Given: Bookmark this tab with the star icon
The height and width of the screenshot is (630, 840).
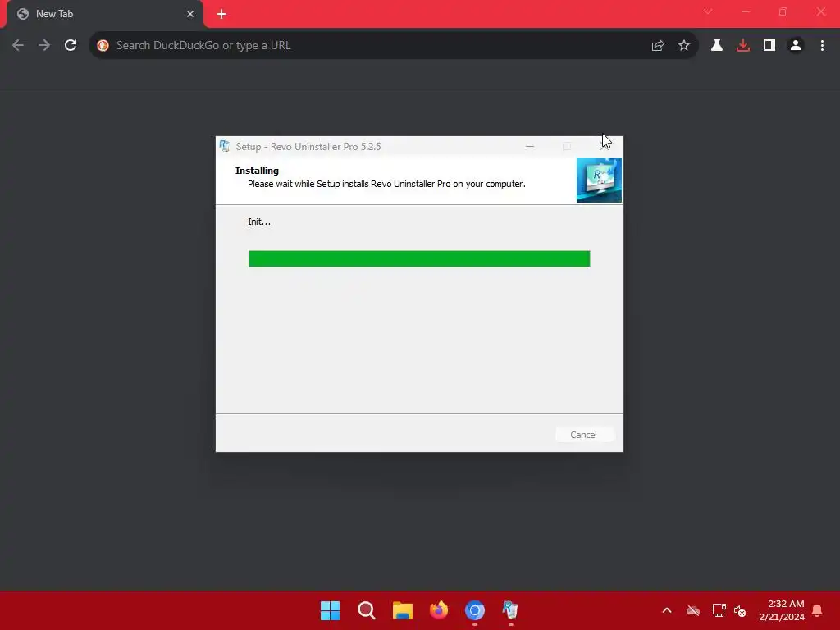Looking at the screenshot, I should pos(683,46).
